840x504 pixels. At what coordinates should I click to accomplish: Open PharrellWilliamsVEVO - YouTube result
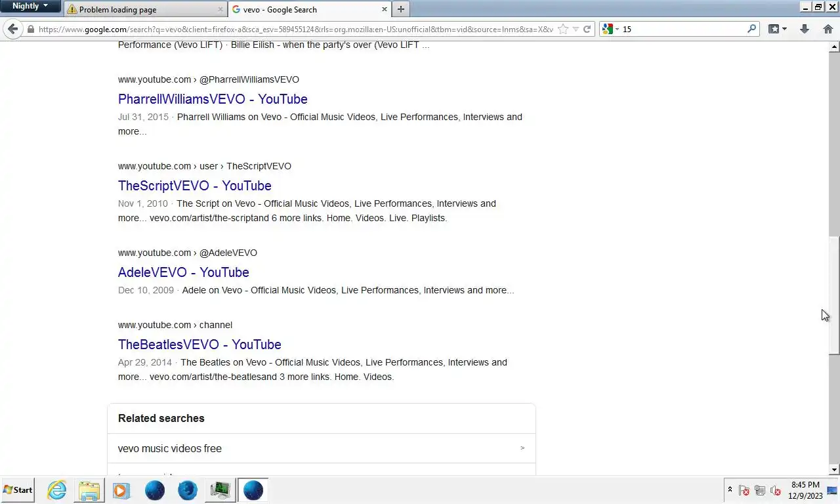(213, 99)
